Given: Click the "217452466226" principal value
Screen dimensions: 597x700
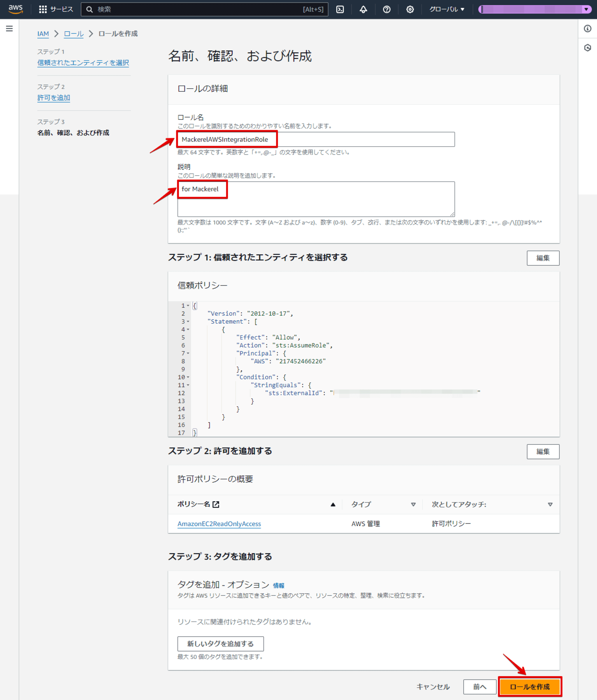Looking at the screenshot, I should pos(301,361).
